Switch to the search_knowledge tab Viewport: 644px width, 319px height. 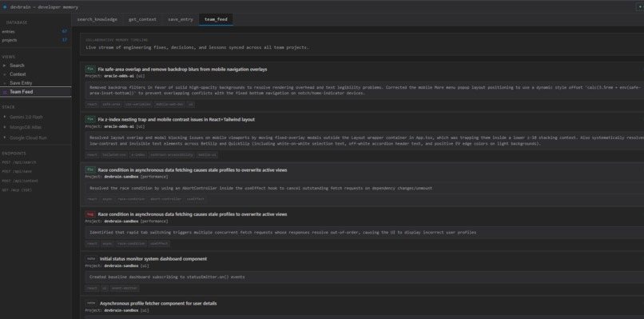coord(97,19)
